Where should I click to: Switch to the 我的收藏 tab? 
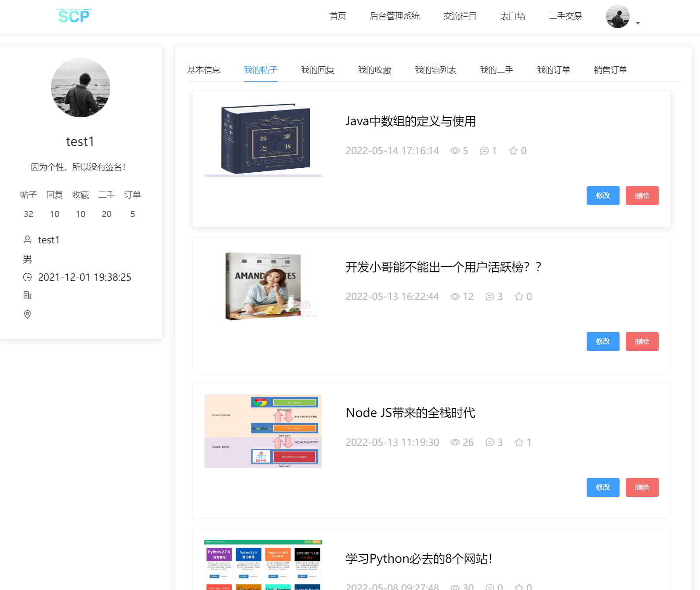(x=374, y=70)
